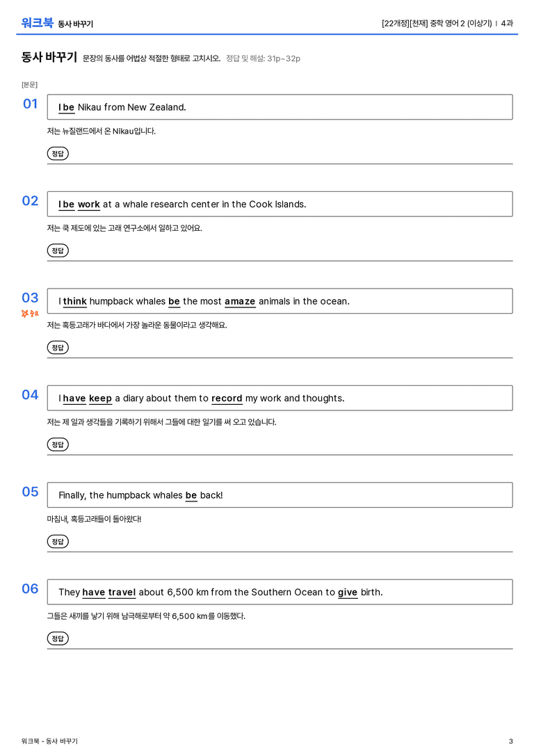Image resolution: width=534 pixels, height=756 pixels.
Task: Click the 정답 badge under question 01
Action: (58, 153)
